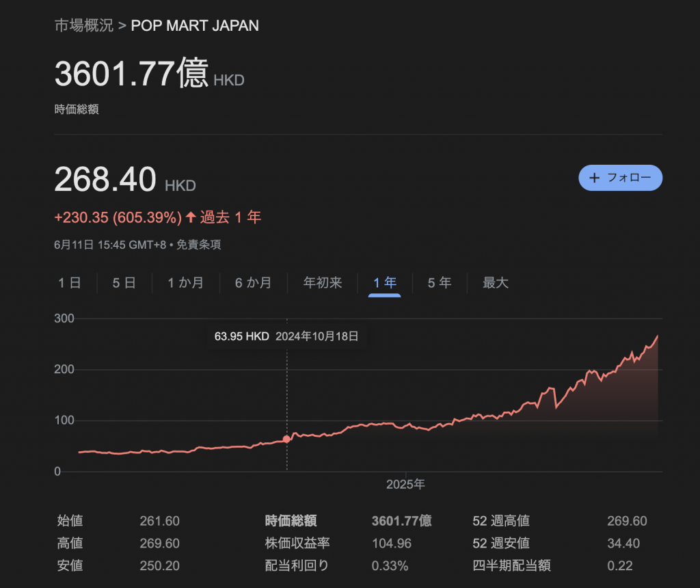Click the 268.40 stock price value
The image size is (700, 588).
point(105,180)
